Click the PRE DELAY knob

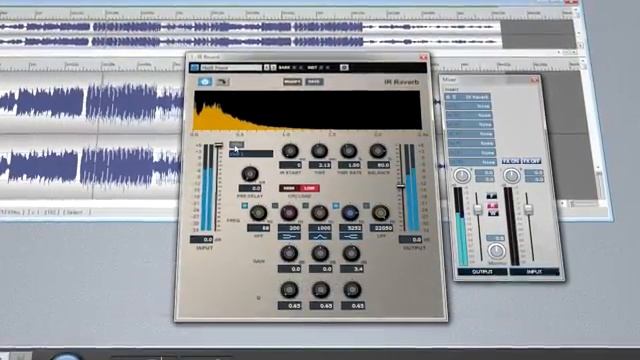pos(250,174)
